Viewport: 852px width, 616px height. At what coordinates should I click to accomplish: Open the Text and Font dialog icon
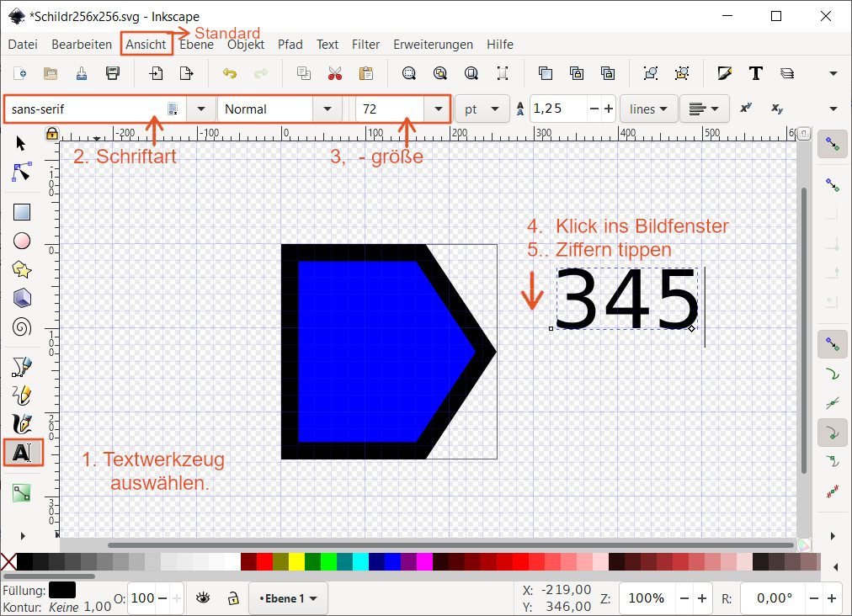coord(755,73)
